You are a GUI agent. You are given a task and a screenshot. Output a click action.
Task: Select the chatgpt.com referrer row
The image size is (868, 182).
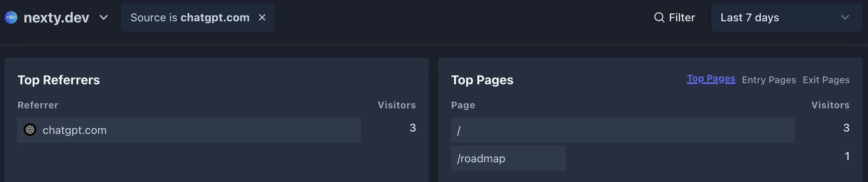coord(189,130)
